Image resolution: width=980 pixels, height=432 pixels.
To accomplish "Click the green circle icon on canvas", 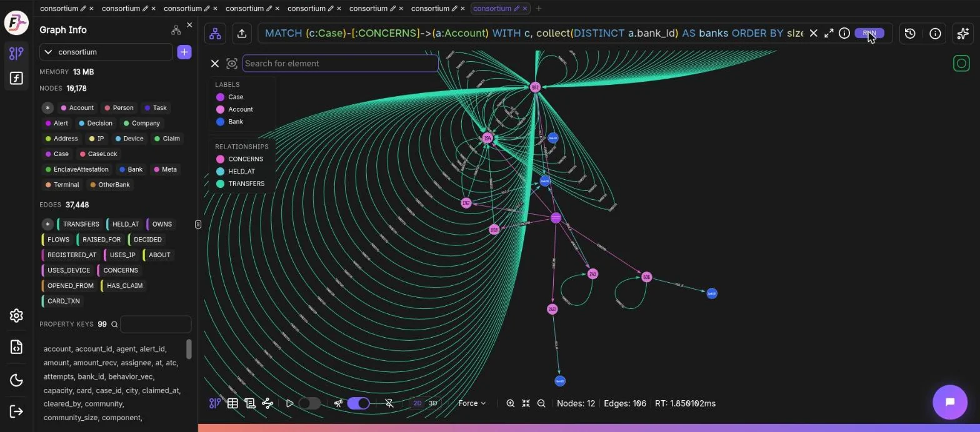I will click(x=961, y=63).
